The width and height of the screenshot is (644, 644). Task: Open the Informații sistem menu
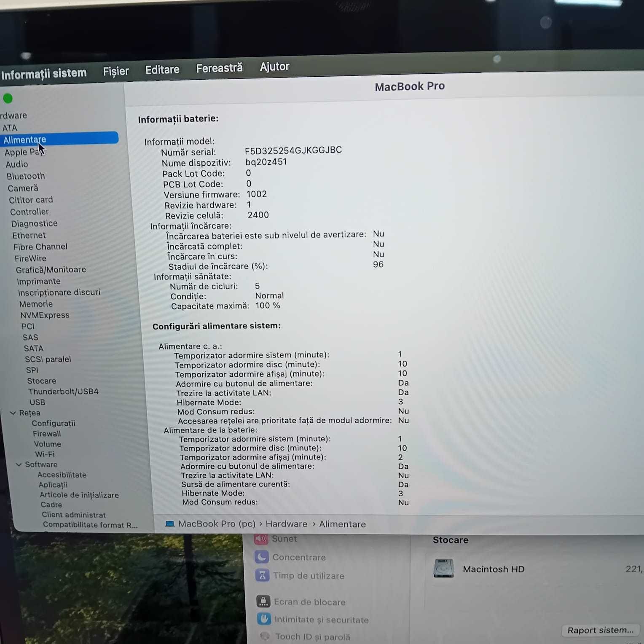[x=44, y=74]
